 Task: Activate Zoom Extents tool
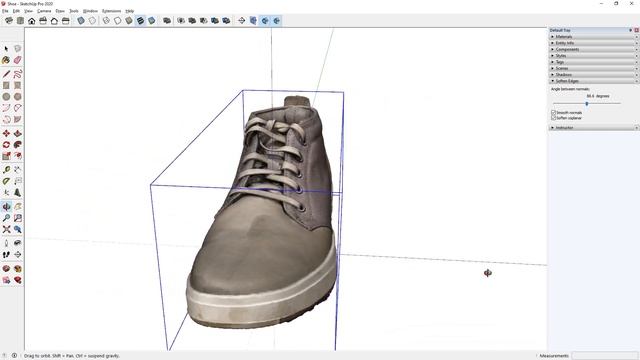(6, 229)
